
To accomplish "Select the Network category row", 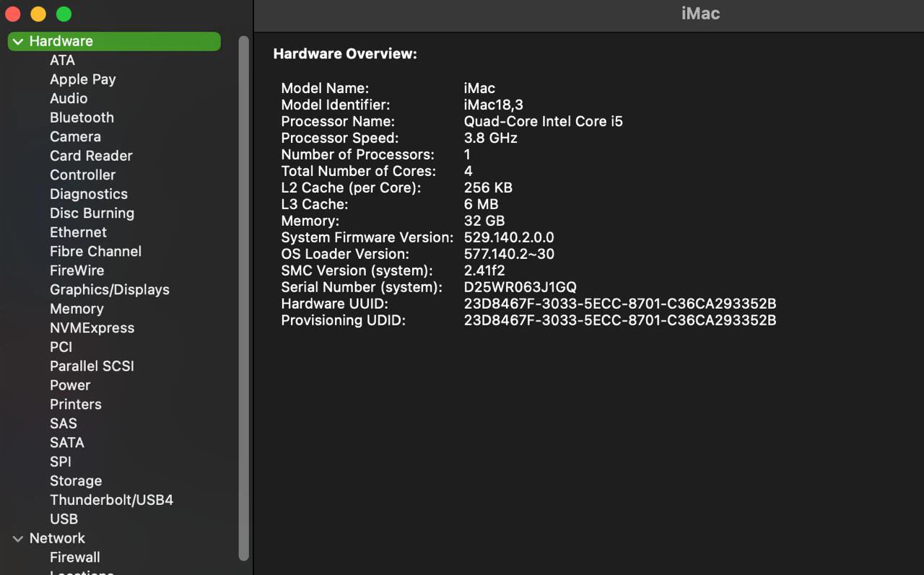I will pos(114,539).
